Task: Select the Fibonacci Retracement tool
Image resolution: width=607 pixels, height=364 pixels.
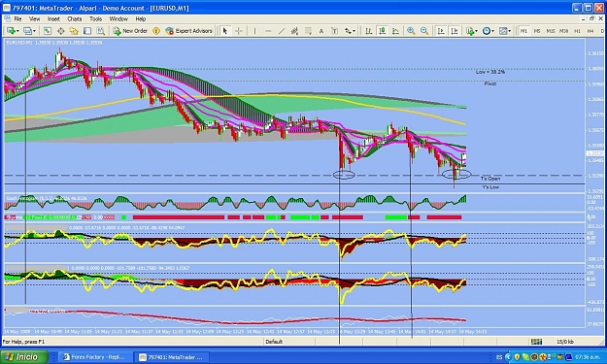Action: tap(308, 31)
